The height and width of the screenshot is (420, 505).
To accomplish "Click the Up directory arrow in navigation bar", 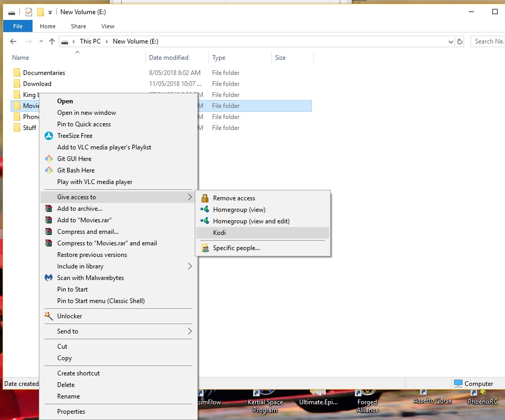I will [52, 41].
